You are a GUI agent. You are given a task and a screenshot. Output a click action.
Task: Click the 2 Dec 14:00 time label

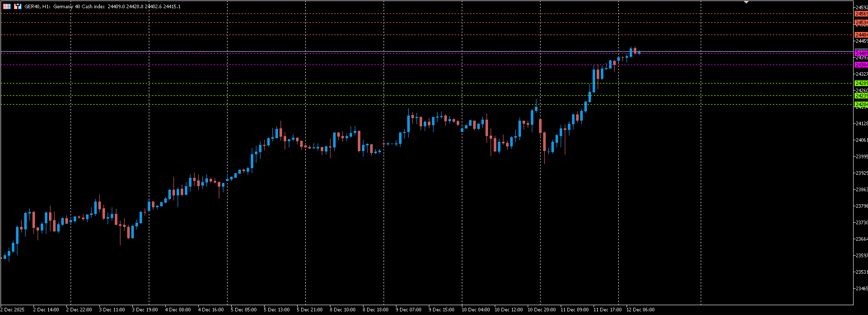tap(46, 310)
